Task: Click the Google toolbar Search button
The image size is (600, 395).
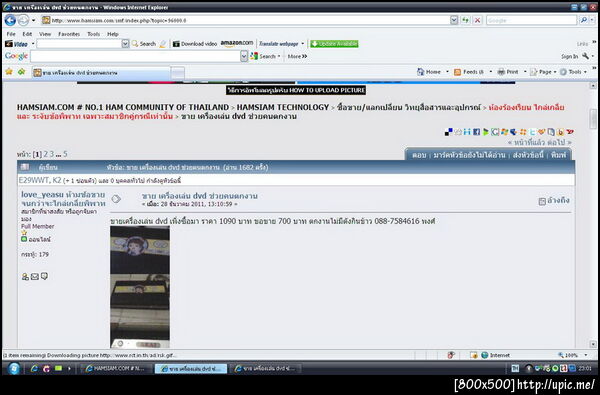Action: [x=265, y=56]
